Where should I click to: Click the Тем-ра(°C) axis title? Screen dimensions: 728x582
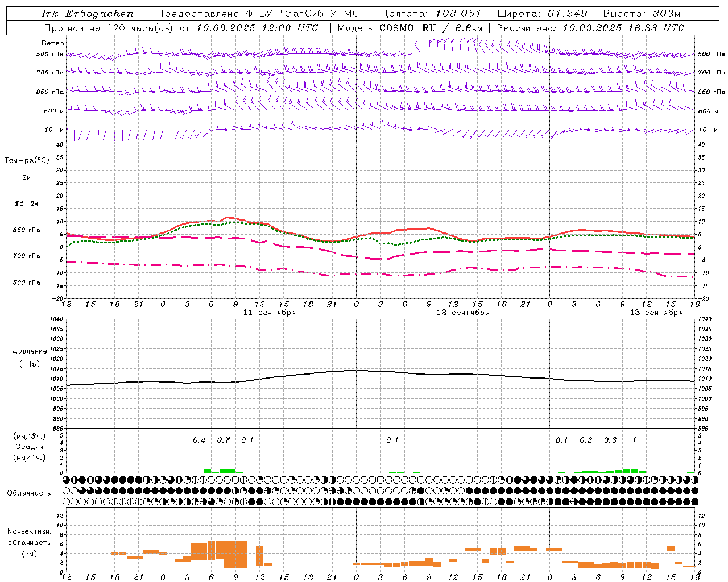27,161
